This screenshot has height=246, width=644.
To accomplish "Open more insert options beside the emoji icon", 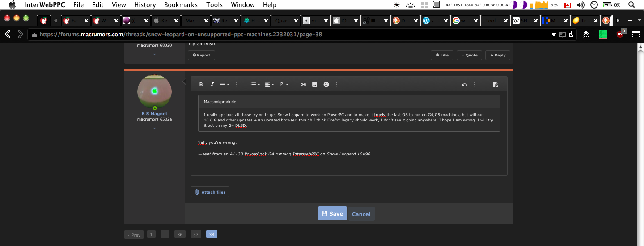I will click(336, 84).
